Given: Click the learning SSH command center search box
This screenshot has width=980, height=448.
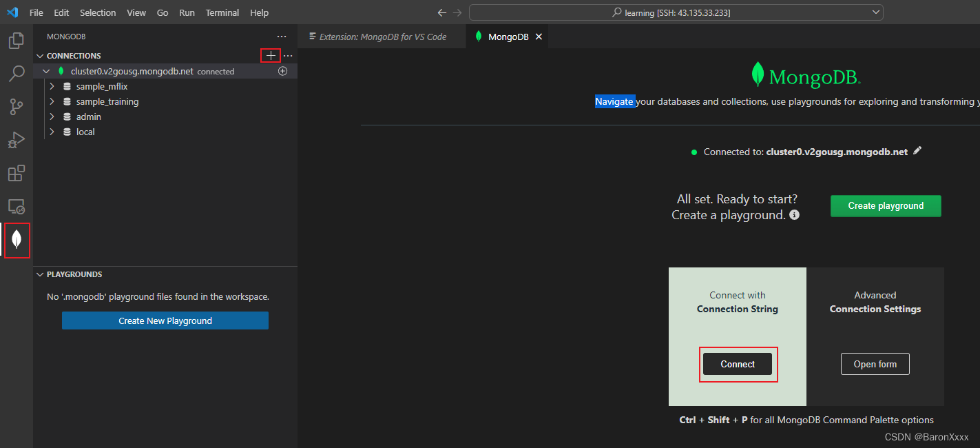Looking at the screenshot, I should (676, 12).
